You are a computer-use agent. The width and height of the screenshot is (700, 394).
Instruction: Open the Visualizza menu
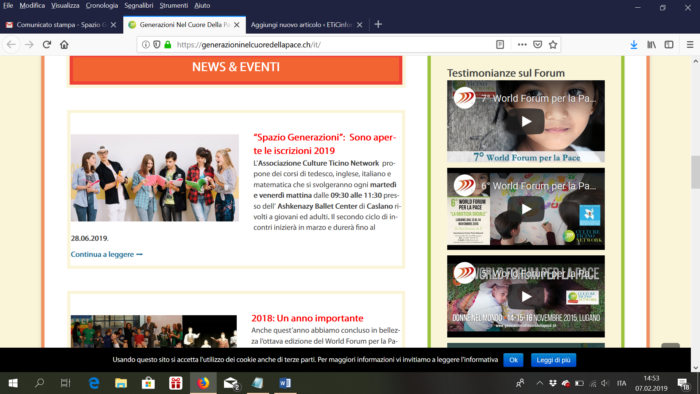tap(65, 6)
